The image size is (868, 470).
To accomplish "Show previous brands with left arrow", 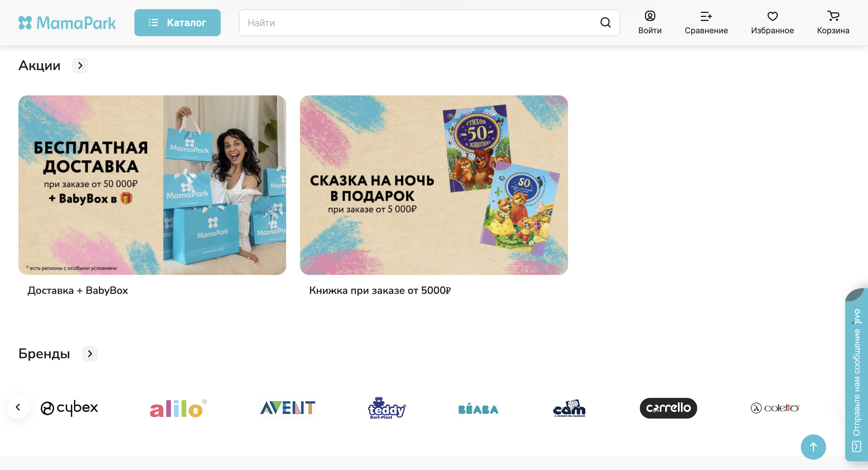I will click(18, 407).
